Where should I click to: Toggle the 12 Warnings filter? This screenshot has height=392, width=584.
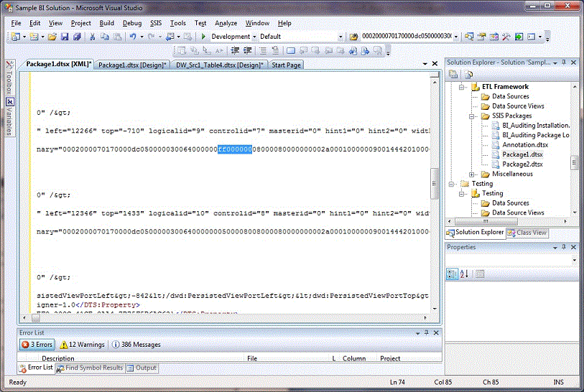[82, 345]
